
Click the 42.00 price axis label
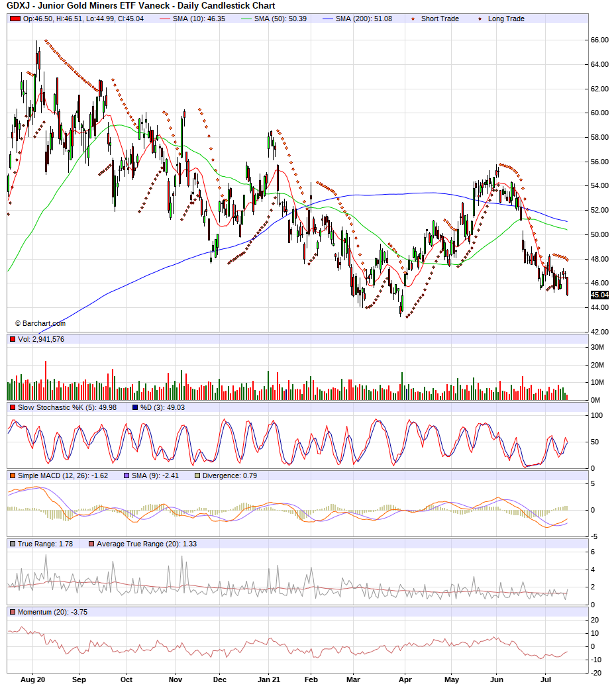pos(599,332)
